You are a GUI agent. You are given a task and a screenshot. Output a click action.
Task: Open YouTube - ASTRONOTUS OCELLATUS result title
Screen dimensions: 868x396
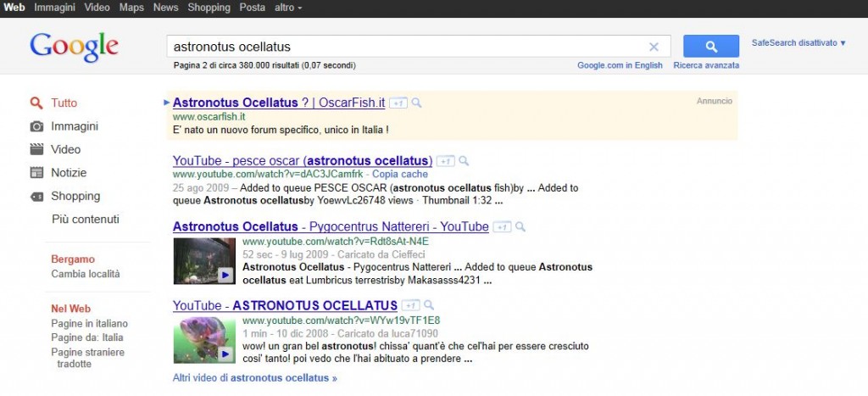pos(285,306)
